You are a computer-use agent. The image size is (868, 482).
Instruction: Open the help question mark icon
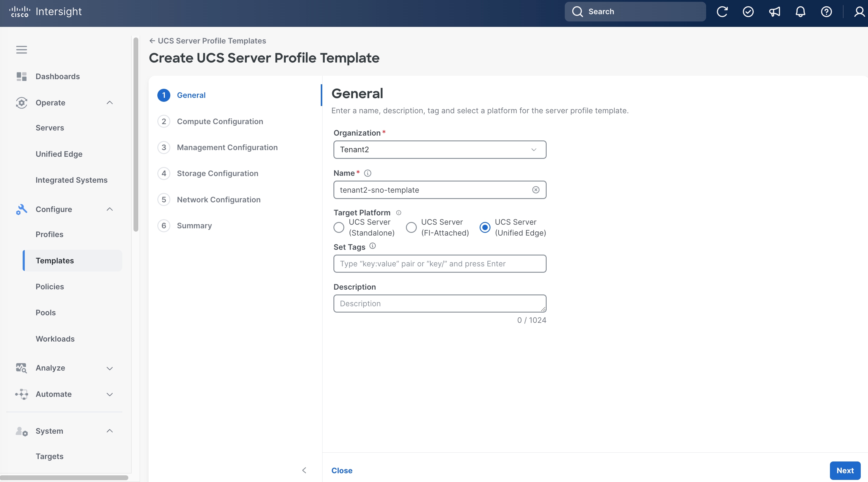tap(826, 12)
